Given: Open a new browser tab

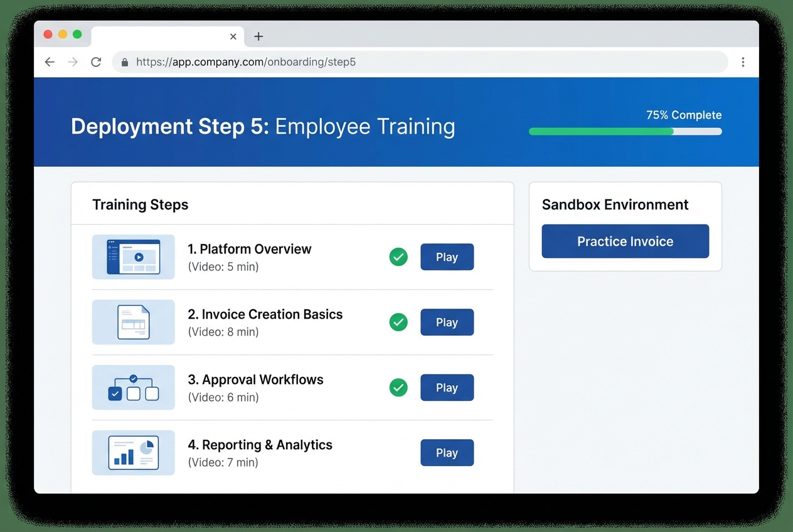Looking at the screenshot, I should click(x=258, y=36).
